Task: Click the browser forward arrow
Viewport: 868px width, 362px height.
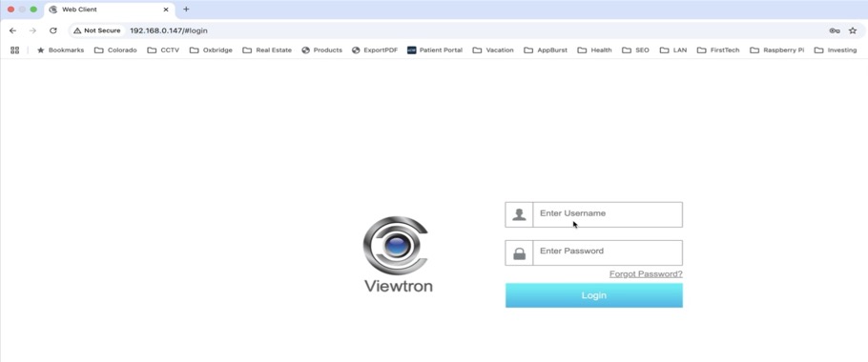Action: [x=32, y=30]
